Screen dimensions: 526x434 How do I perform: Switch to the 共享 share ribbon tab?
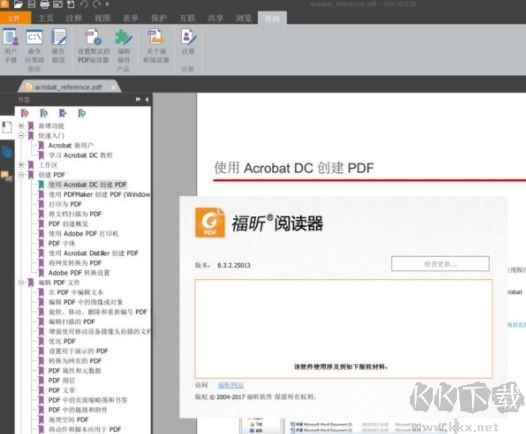pyautogui.click(x=215, y=18)
